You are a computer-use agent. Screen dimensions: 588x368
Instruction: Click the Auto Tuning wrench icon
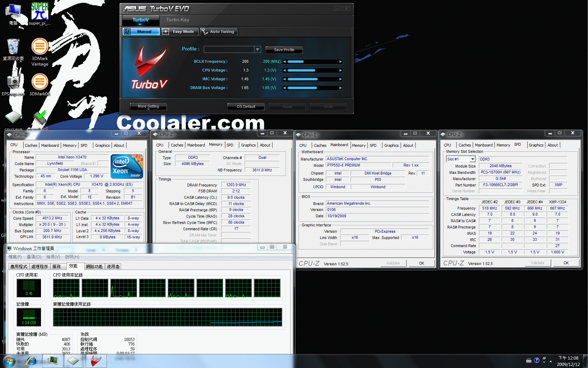(204, 32)
